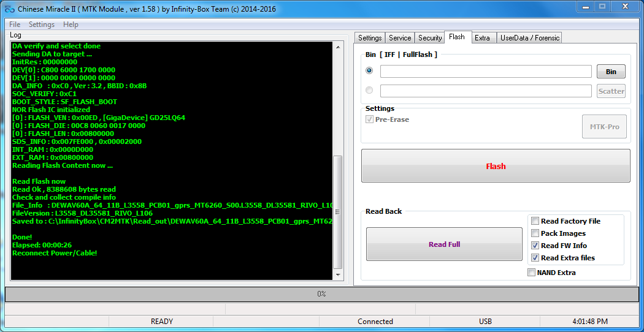Toggle the NAND Extra checkbox
The width and height of the screenshot is (644, 332).
pyautogui.click(x=531, y=273)
